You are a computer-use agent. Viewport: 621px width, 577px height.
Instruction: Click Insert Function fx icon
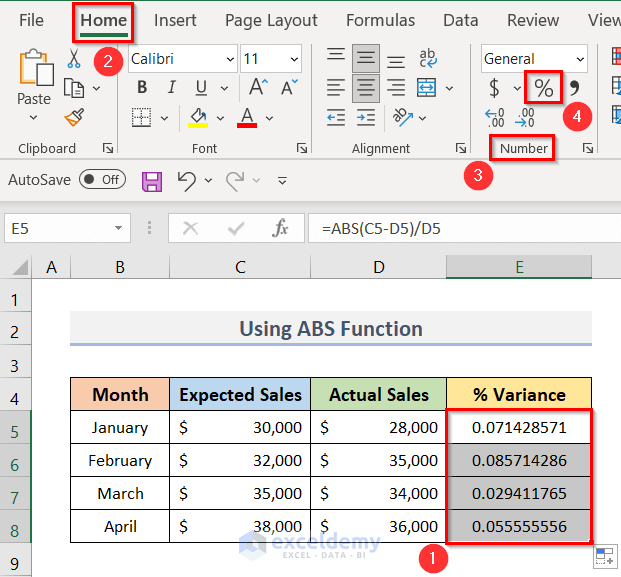tap(281, 228)
